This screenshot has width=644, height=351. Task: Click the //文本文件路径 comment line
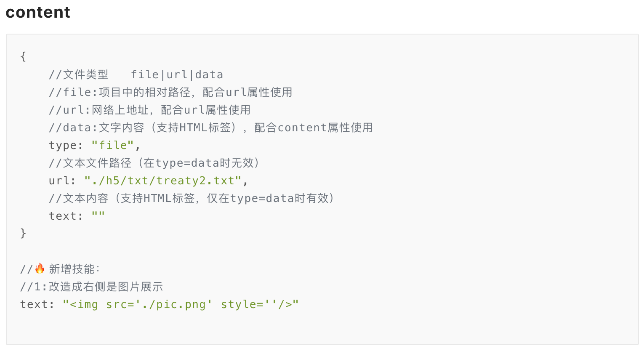coord(155,163)
